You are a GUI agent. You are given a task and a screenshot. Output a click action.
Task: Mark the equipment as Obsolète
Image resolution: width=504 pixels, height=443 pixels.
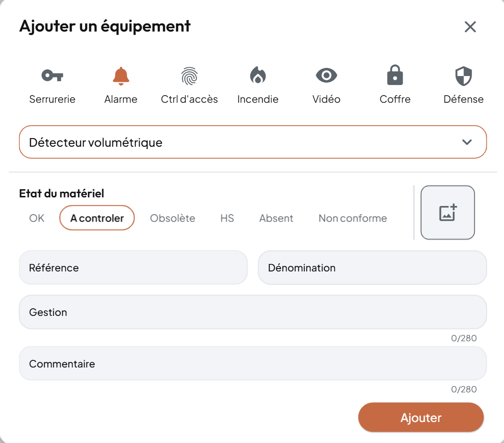point(172,218)
